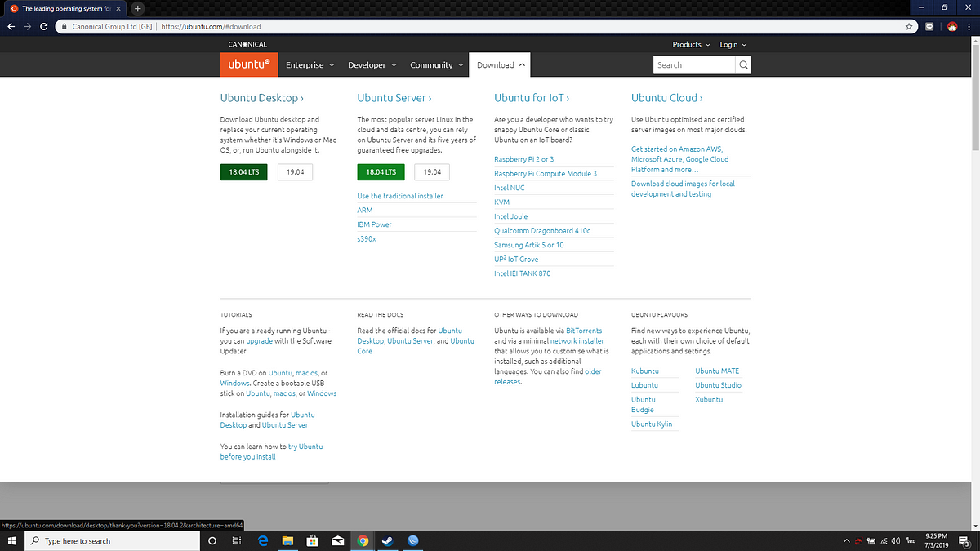Reload the page with refresh icon
This screenshot has width=980, height=551.
pyautogui.click(x=46, y=26)
